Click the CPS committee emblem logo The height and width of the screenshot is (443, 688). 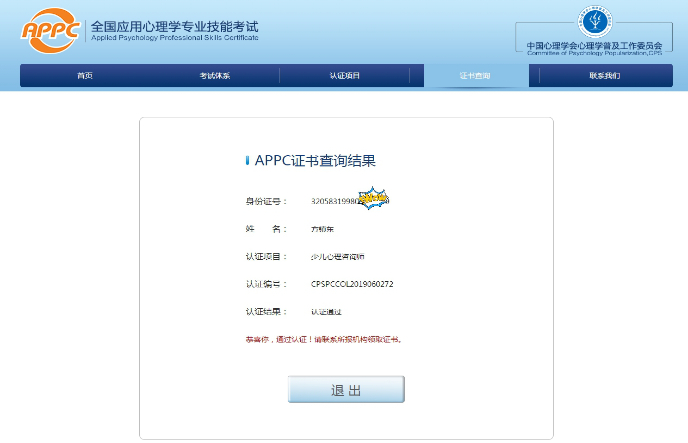[x=594, y=21]
